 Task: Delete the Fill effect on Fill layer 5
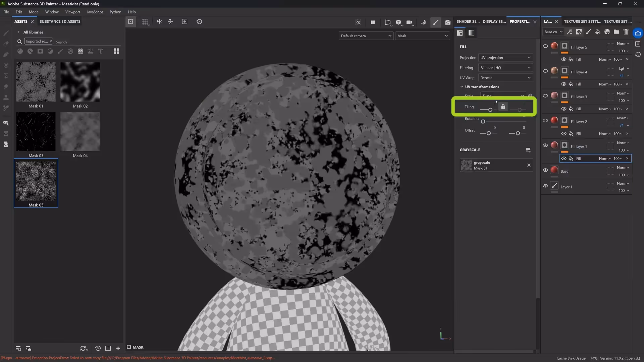[627, 59]
